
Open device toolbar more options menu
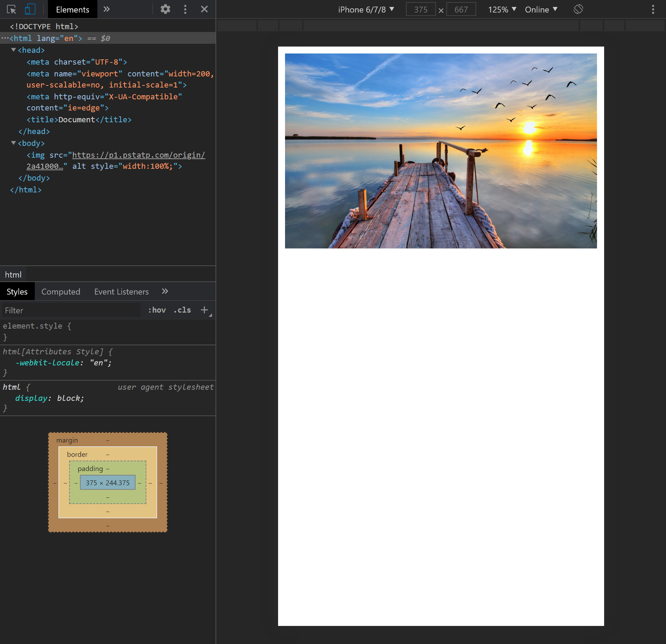[x=653, y=9]
